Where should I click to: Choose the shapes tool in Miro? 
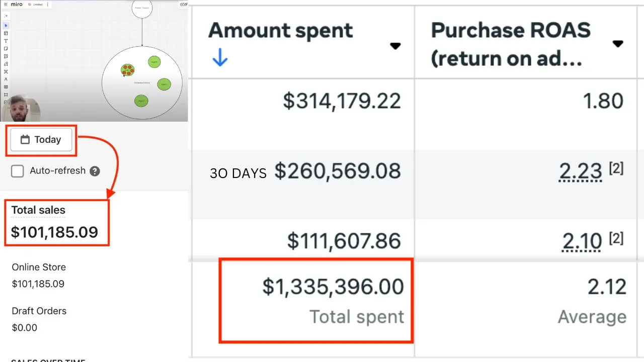click(6, 56)
